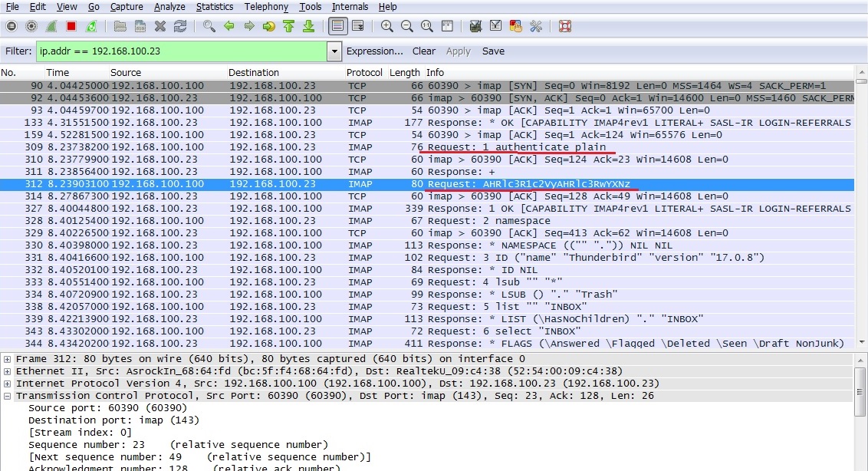
Task: Open the Statistics menu
Action: [x=214, y=7]
